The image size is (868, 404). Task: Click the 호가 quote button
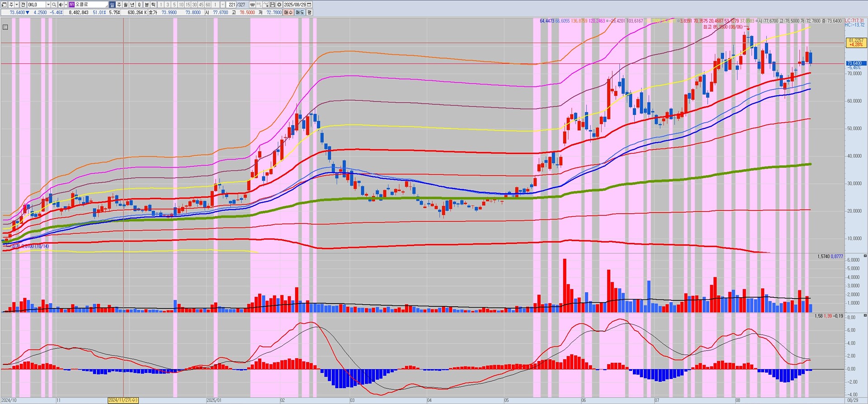[153, 13]
